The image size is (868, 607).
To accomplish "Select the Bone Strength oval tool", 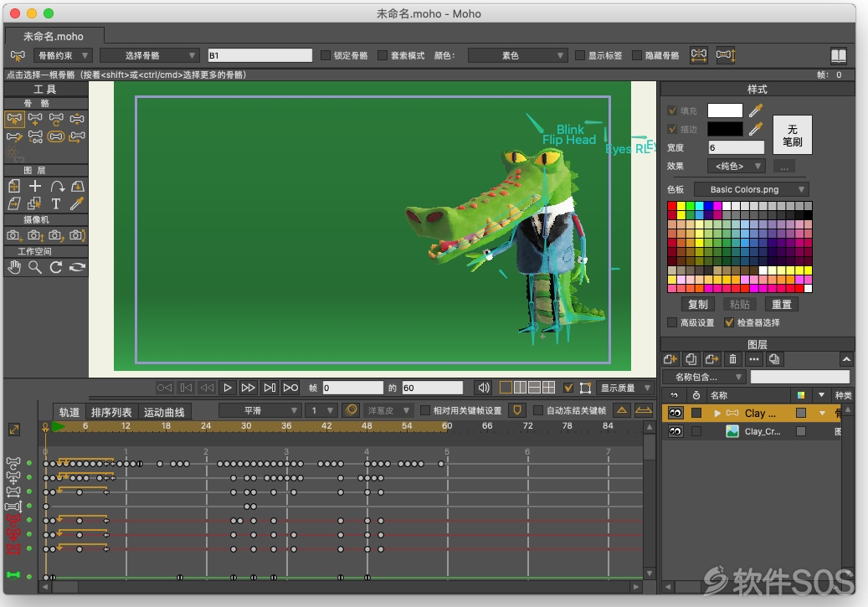I will 56,136.
